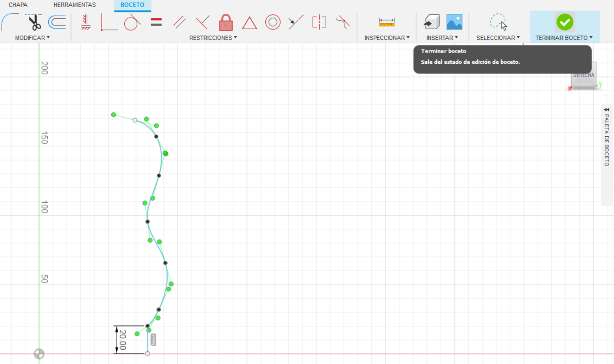Open the MODIFICAR dropdown menu
Viewport: 614px width, 364px height.
point(32,38)
